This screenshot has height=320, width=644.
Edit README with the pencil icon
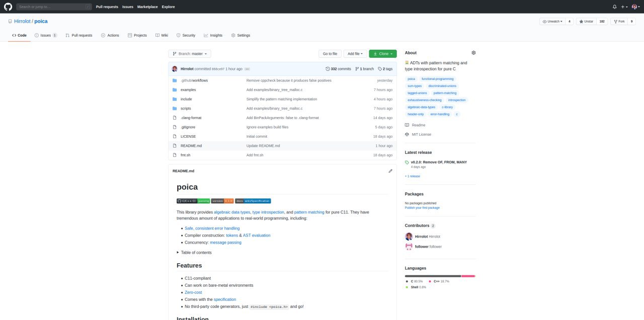(390, 171)
